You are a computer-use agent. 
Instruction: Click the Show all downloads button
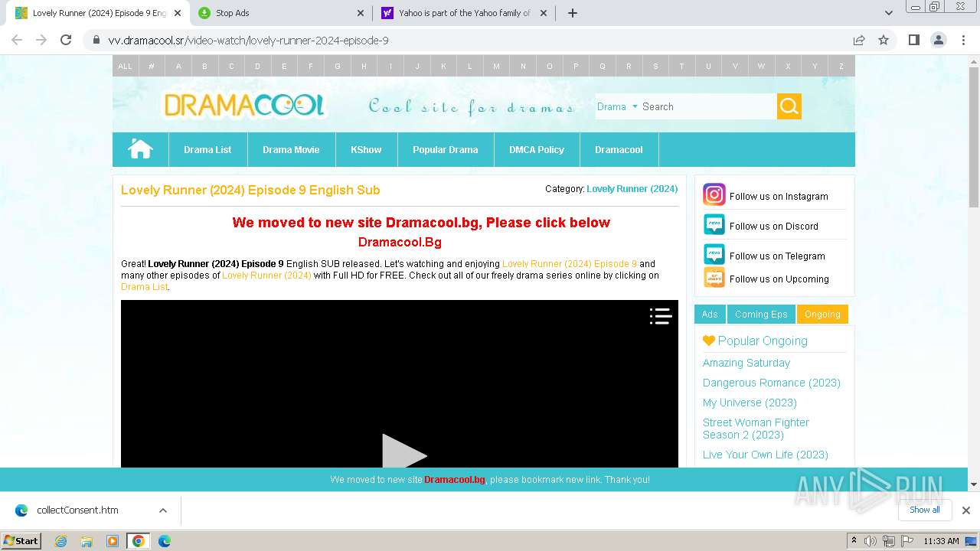point(924,510)
